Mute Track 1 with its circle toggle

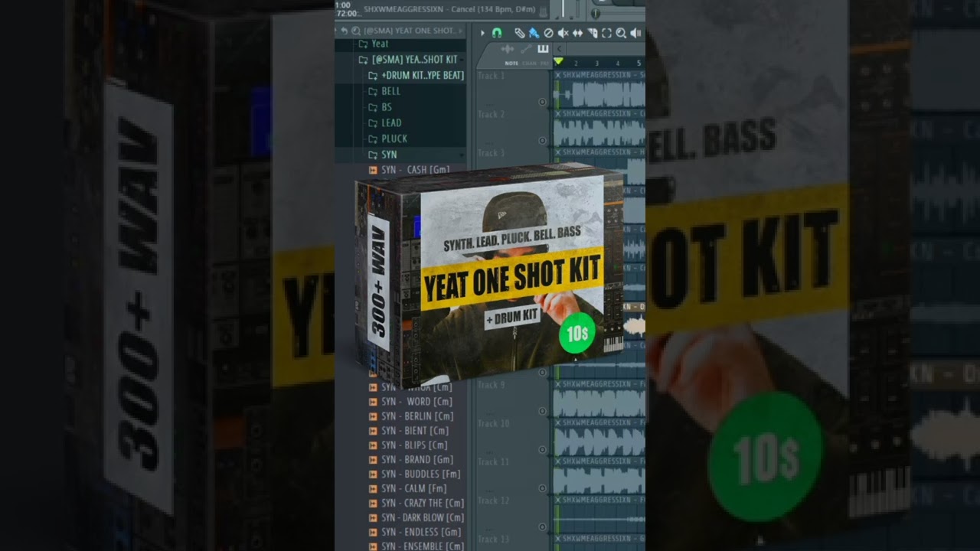tap(542, 101)
